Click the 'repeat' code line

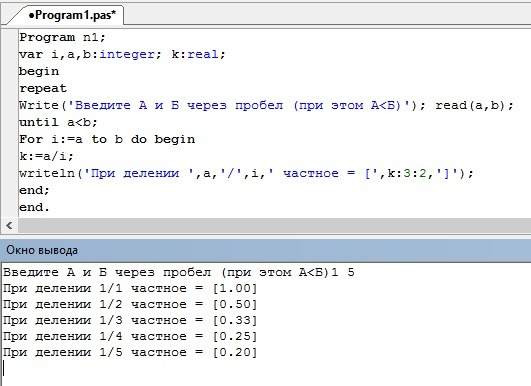[43, 89]
